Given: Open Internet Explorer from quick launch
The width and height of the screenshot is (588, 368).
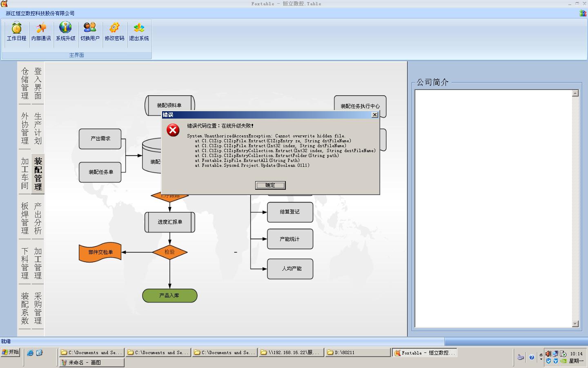Looking at the screenshot, I should click(30, 353).
